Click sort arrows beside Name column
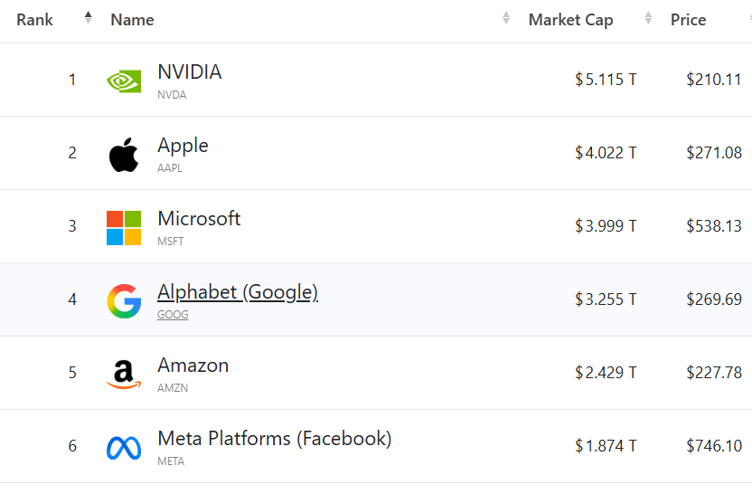Image resolution: width=752 pixels, height=494 pixels. click(506, 18)
